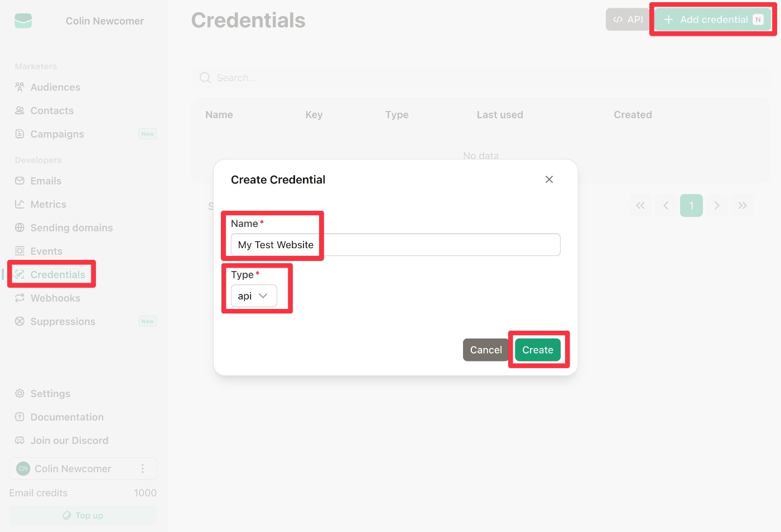Screen dimensions: 781x532
Task: Open the Colin Newcomer account options menu
Action: pyautogui.click(x=143, y=469)
